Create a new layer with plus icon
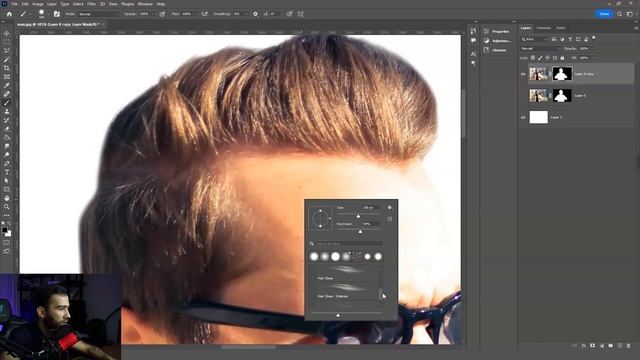 tap(620, 346)
